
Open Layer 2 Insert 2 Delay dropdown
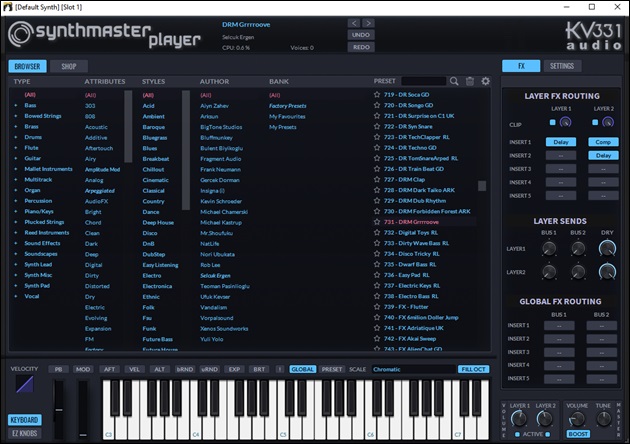(603, 156)
